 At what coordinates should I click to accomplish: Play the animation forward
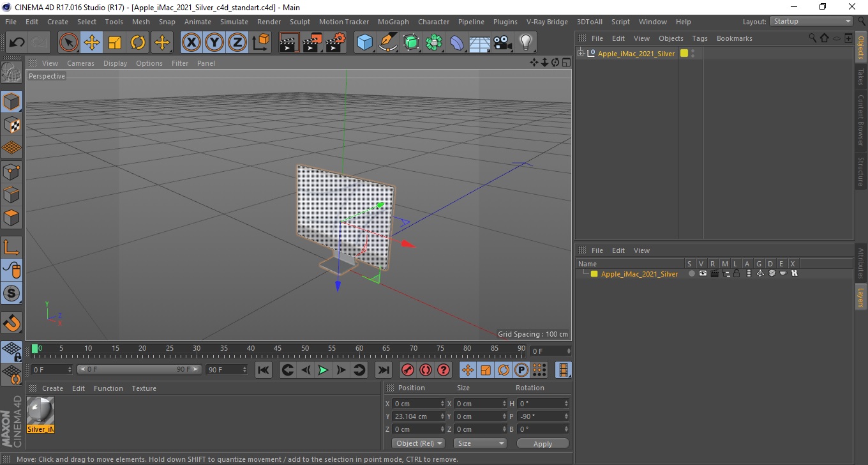pyautogui.click(x=323, y=370)
